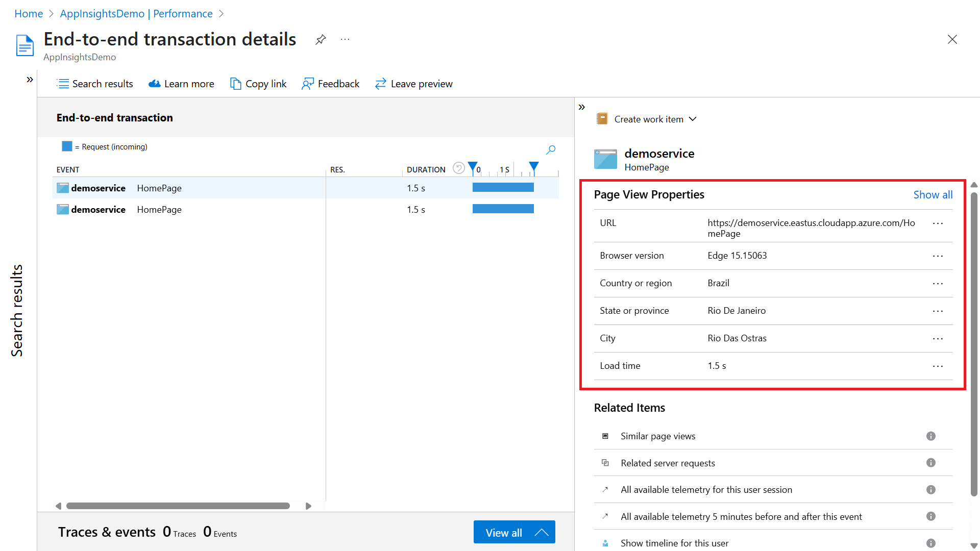Open the Feedback toolbar item

tap(331, 84)
